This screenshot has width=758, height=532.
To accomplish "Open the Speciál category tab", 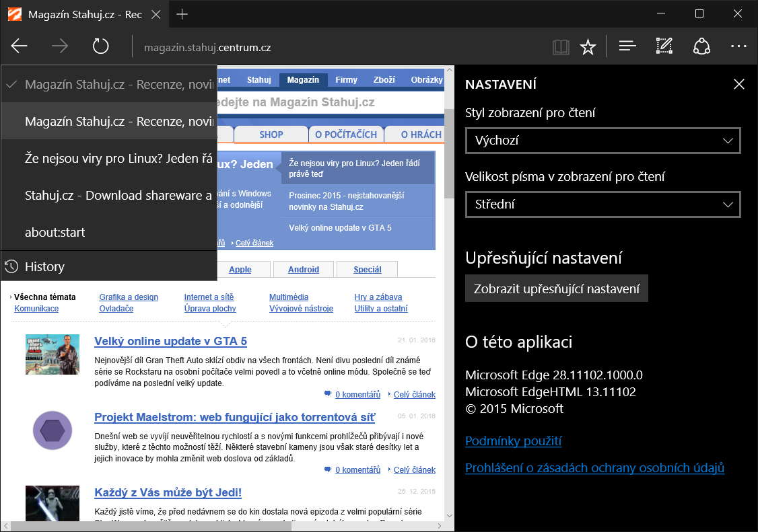I will tap(368, 269).
